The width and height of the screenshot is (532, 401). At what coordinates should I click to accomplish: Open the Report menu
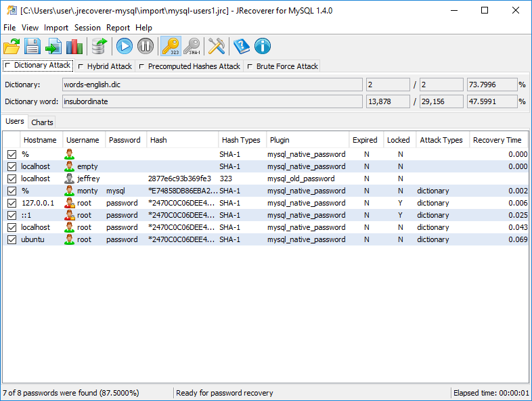pos(118,28)
